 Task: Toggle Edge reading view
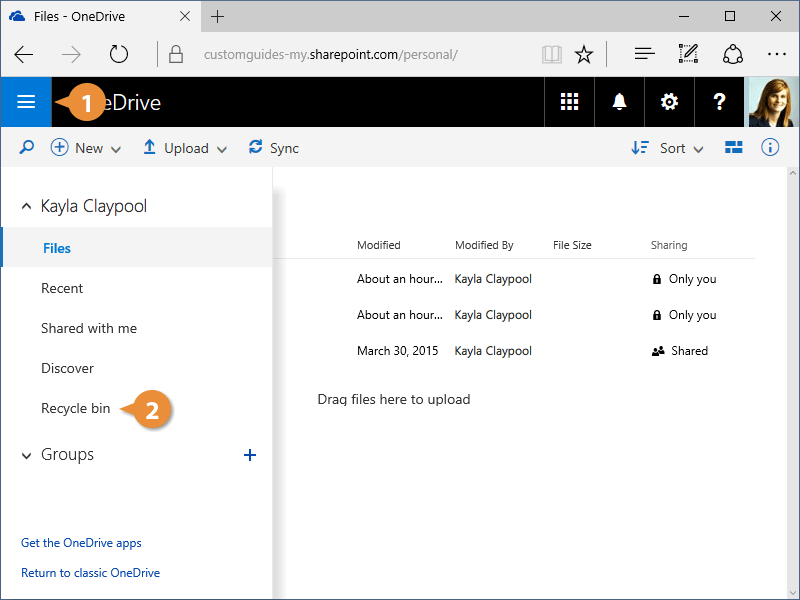(x=550, y=54)
